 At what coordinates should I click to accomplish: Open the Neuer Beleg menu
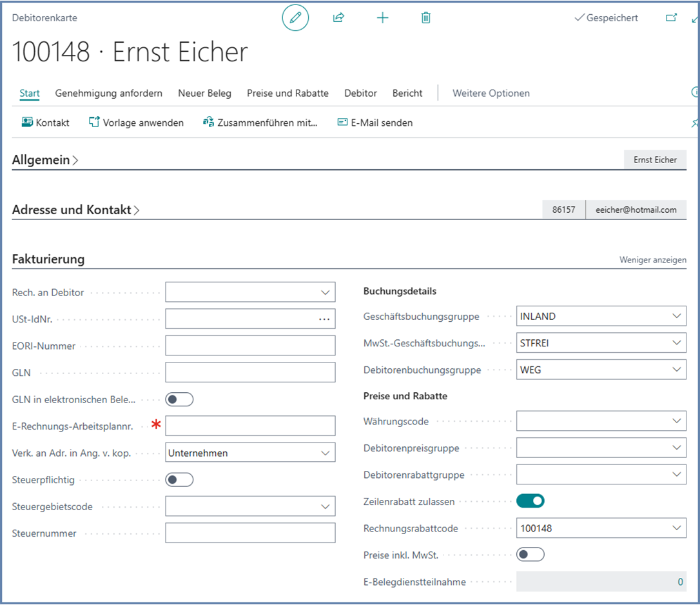tap(204, 93)
